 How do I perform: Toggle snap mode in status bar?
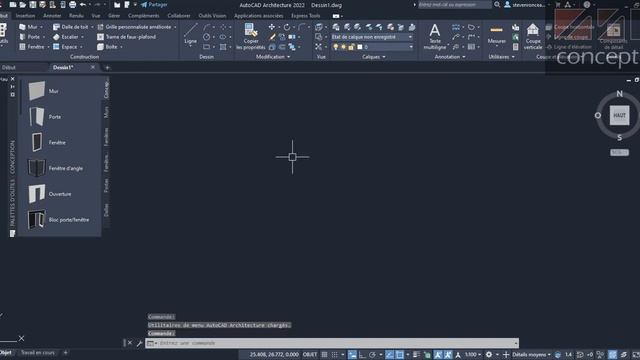coord(334,355)
